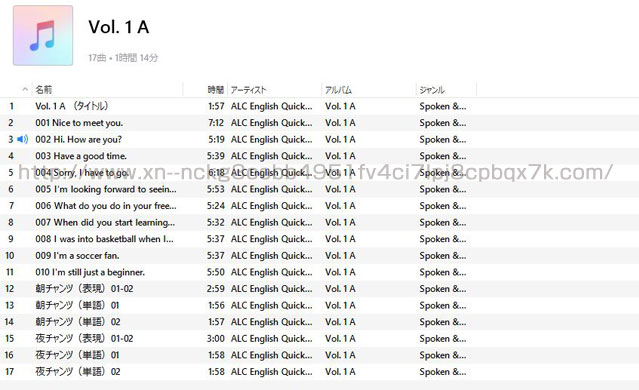Select track '010 I'm still just a beginner.'
Image resolution: width=639 pixels, height=390 pixels.
pos(90,272)
